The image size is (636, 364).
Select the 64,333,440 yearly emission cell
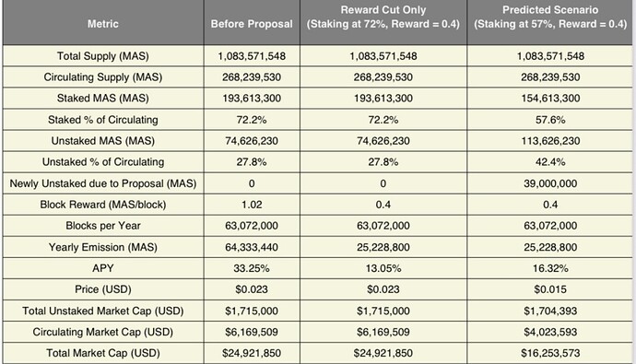coord(252,247)
